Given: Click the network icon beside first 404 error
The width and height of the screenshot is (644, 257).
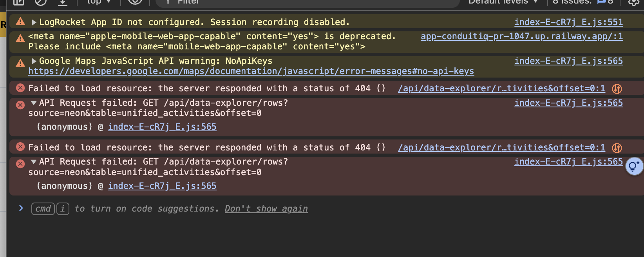Looking at the screenshot, I should [617, 89].
